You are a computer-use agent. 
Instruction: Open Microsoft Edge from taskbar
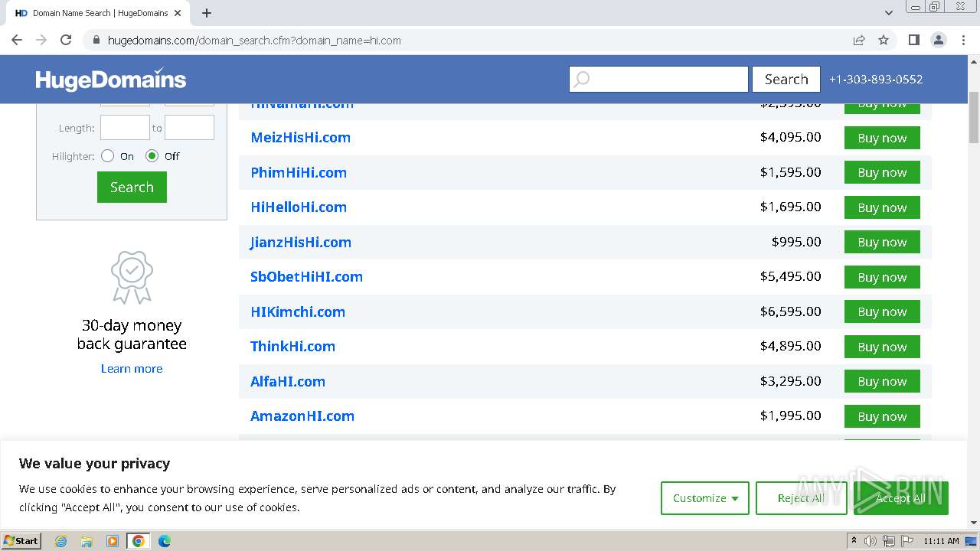164,541
